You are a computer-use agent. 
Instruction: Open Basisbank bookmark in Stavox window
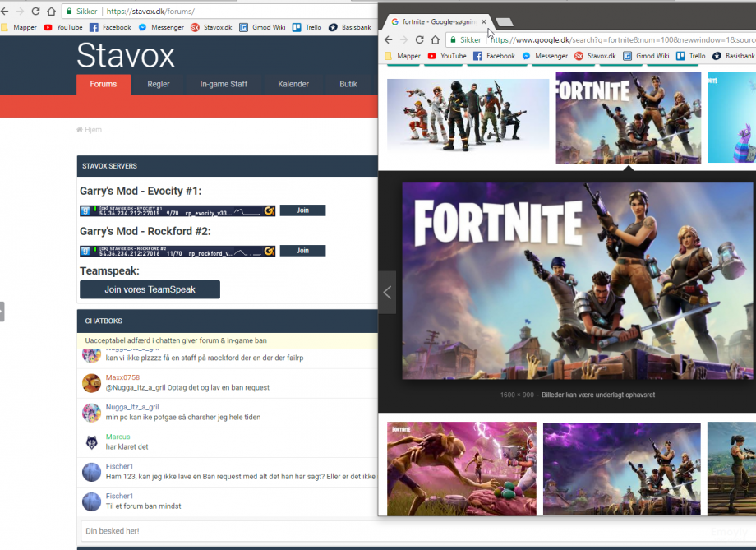350,27
